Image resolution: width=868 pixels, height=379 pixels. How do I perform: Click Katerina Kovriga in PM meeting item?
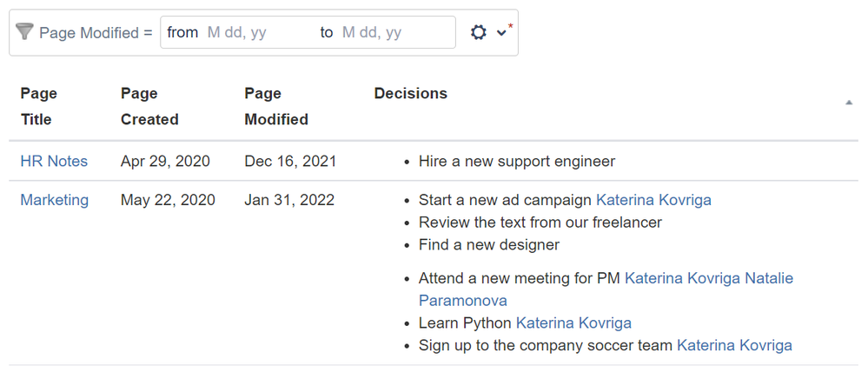coord(682,279)
